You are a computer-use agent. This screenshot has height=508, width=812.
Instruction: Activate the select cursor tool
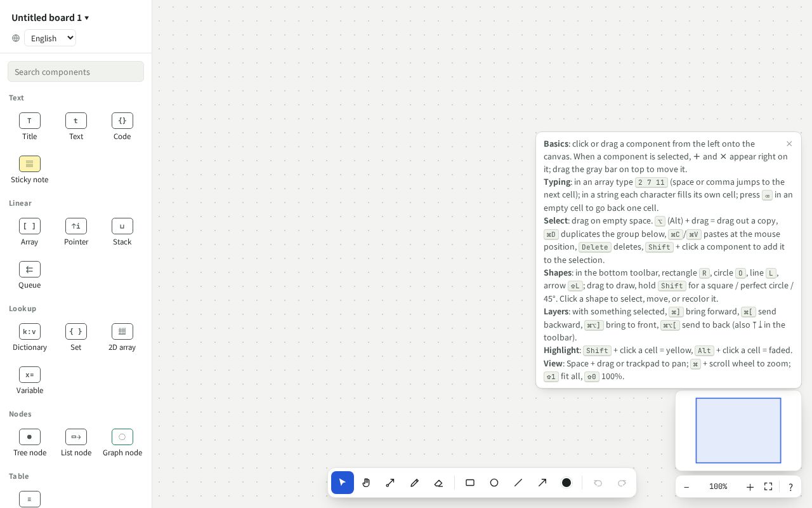[x=343, y=483]
